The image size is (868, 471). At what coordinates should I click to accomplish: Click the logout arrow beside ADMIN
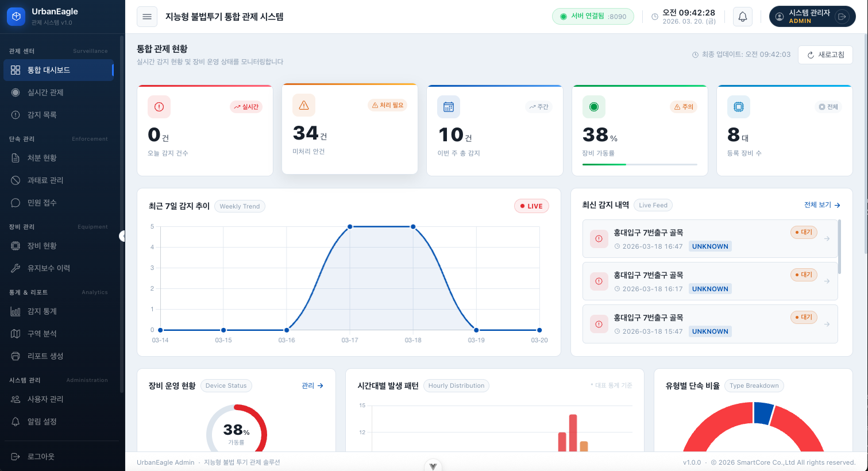coord(842,17)
